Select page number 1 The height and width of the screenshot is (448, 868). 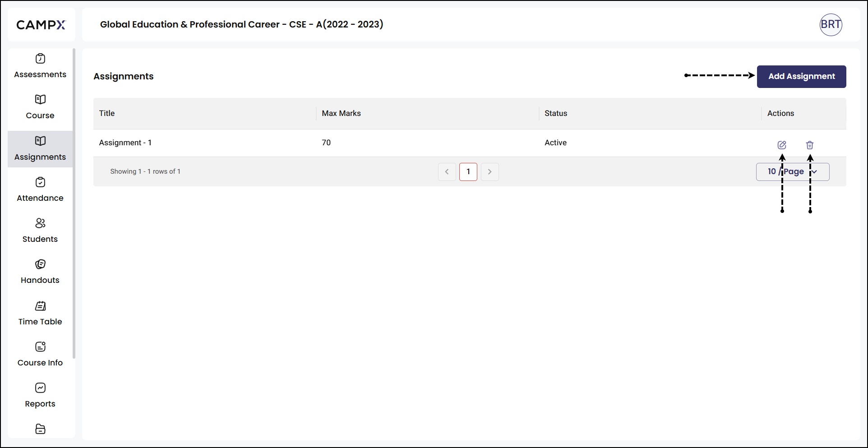(468, 172)
